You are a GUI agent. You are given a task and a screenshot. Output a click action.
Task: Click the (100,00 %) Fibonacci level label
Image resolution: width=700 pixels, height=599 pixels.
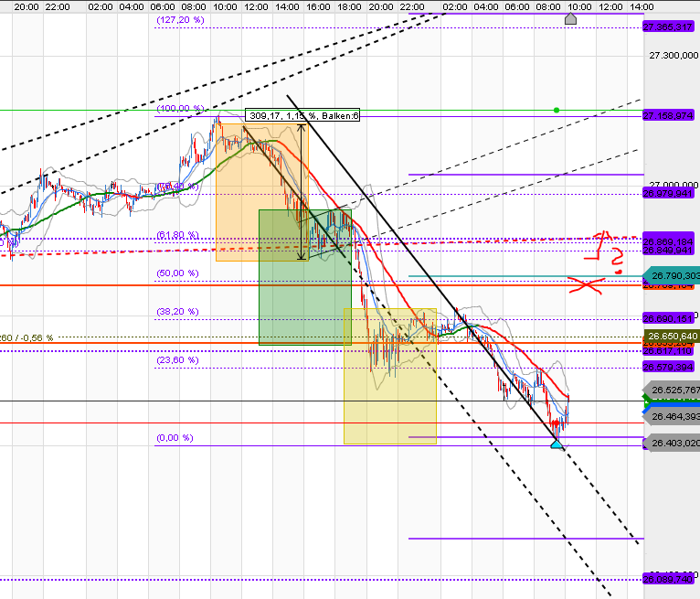point(180,109)
